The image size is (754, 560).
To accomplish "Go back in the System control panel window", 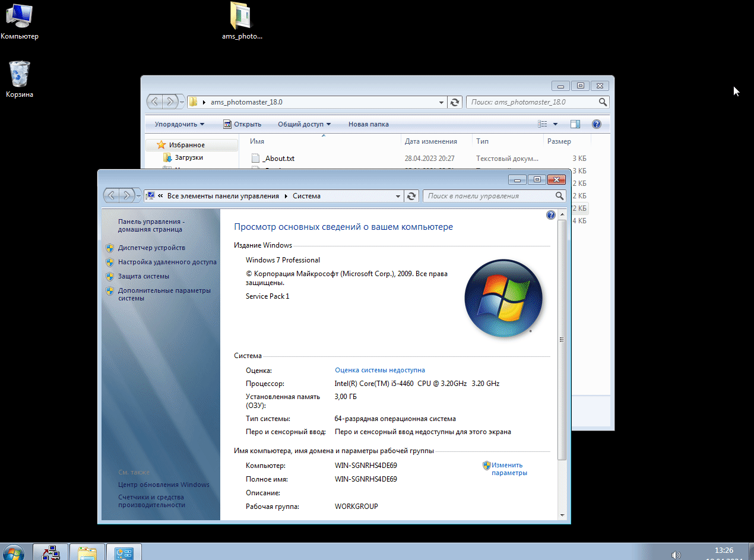I will pos(111,195).
